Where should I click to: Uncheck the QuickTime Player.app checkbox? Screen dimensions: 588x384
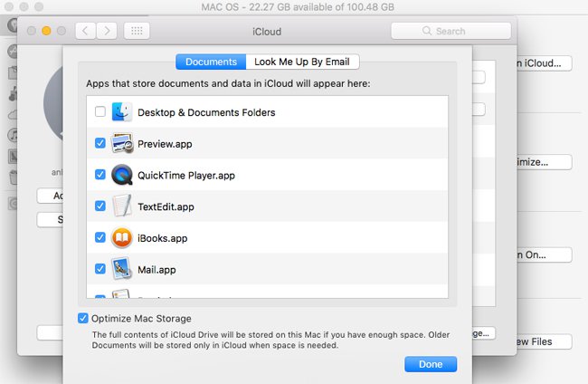pyautogui.click(x=100, y=175)
